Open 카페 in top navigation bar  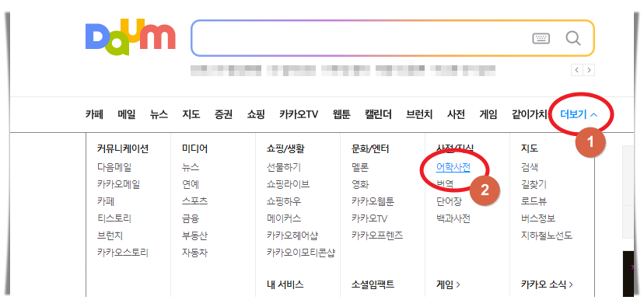(94, 114)
